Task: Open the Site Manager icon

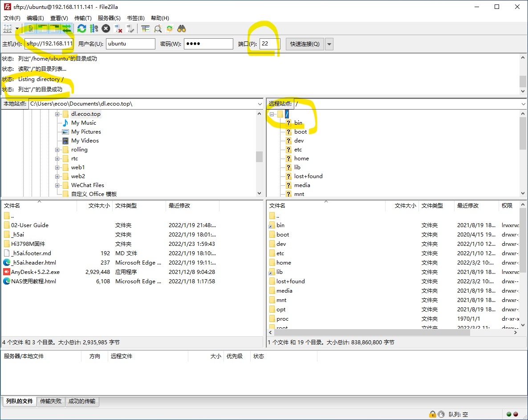Action: pos(8,29)
